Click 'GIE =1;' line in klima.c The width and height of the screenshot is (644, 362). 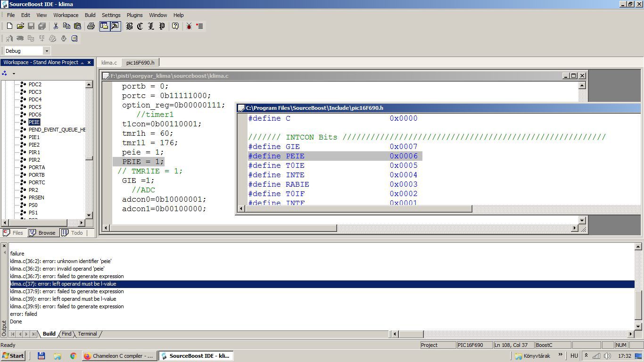point(138,181)
